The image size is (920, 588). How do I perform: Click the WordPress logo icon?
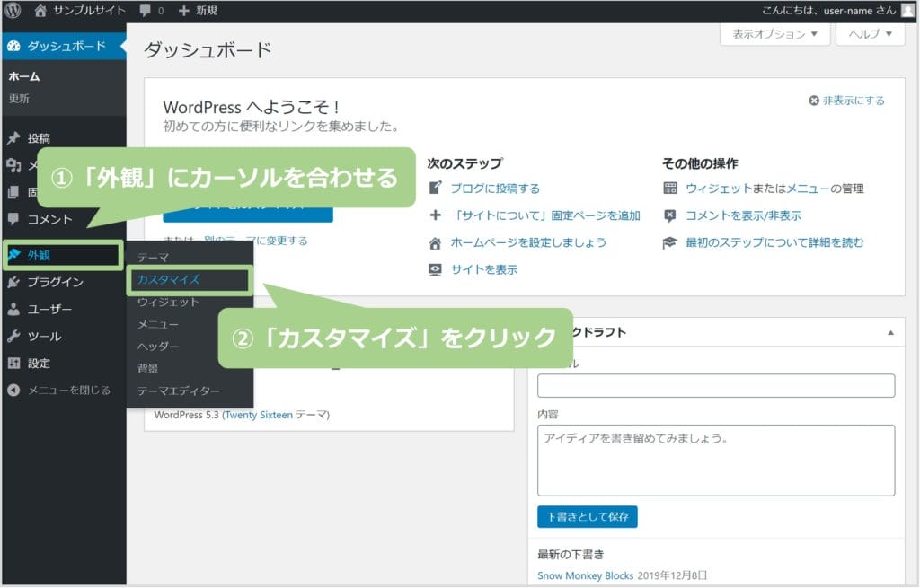[13, 10]
